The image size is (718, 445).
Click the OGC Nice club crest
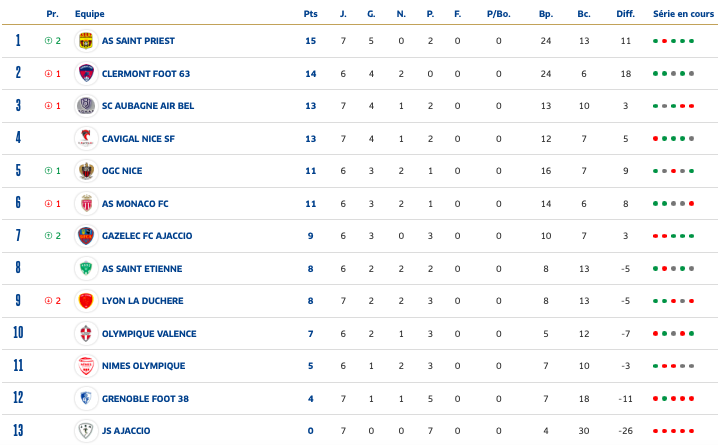coord(85,171)
